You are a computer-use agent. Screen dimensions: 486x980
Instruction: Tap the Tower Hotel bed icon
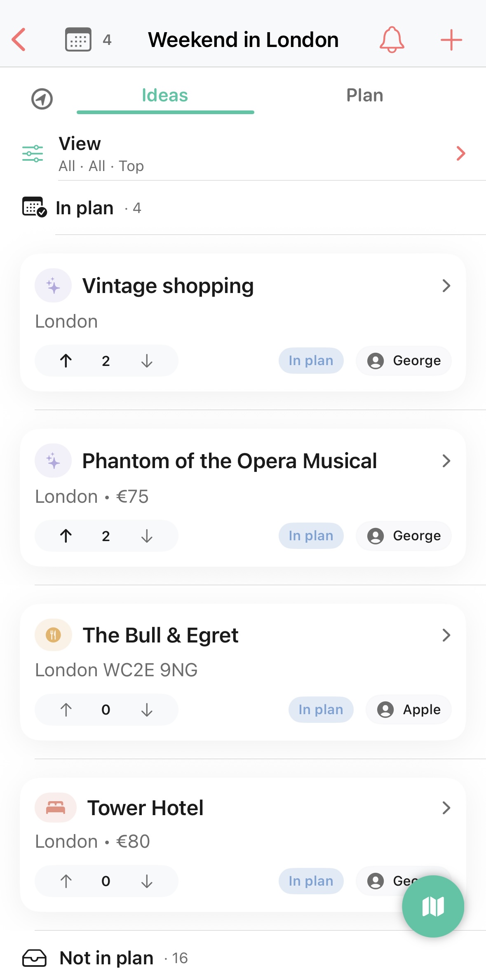55,808
